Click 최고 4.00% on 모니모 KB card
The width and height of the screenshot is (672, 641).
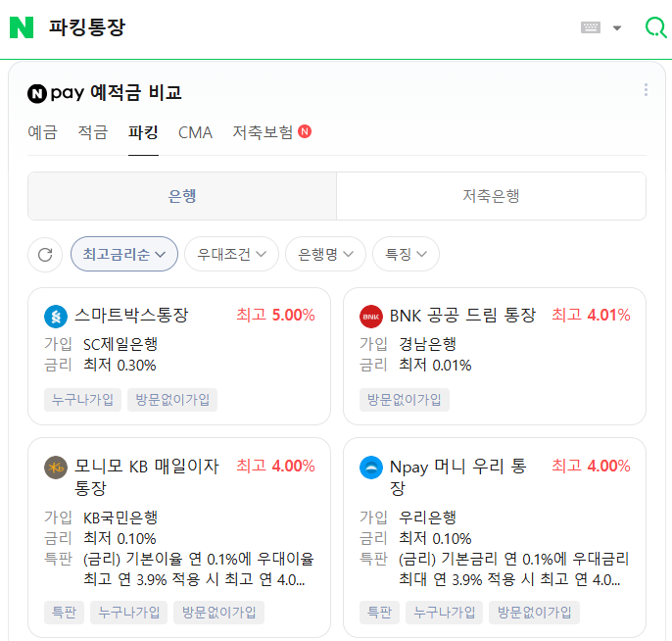click(x=275, y=467)
